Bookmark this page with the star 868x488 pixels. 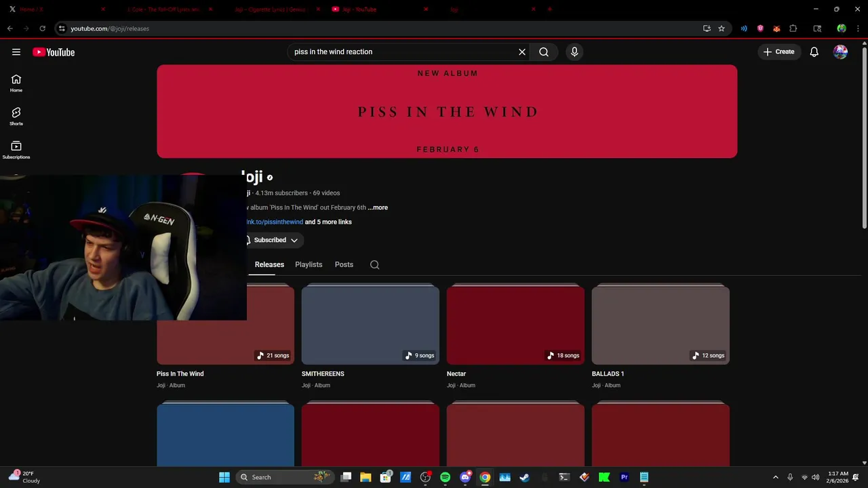(x=722, y=28)
